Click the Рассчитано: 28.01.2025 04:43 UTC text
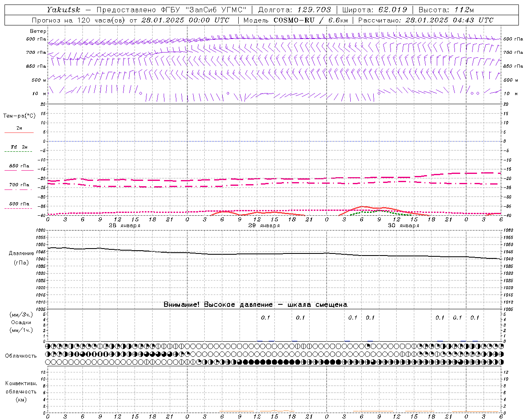525x420 pixels. click(x=426, y=20)
